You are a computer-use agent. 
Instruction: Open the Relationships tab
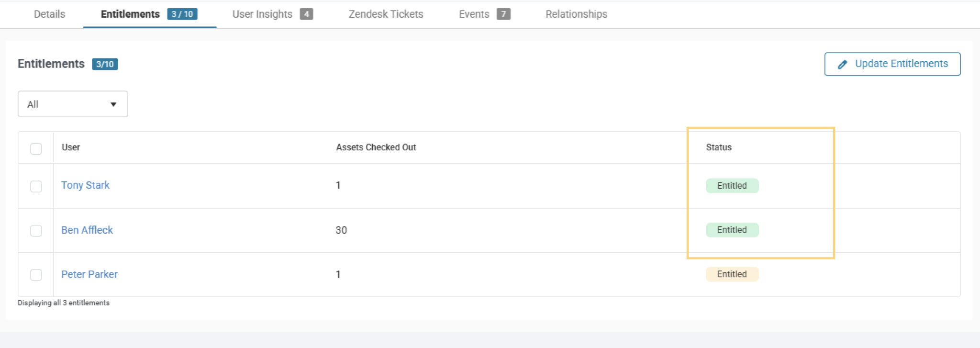(x=576, y=14)
